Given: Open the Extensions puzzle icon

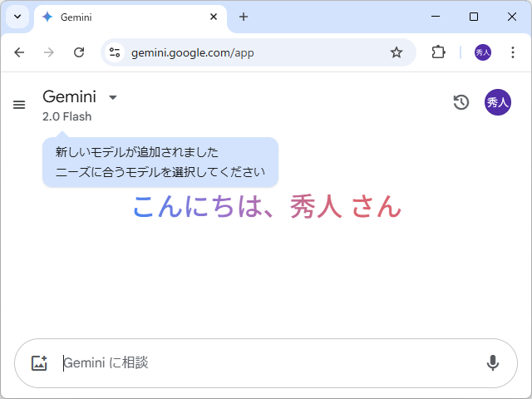Looking at the screenshot, I should point(438,52).
